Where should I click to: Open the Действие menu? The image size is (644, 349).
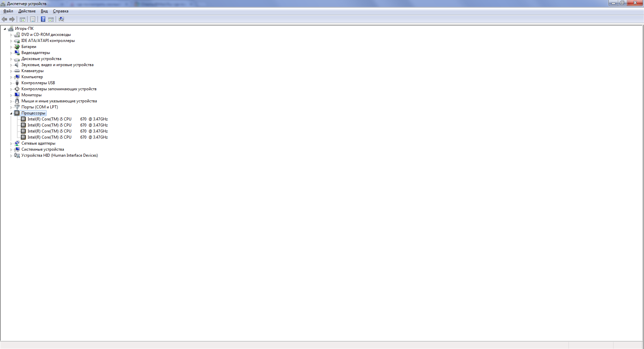coord(27,11)
